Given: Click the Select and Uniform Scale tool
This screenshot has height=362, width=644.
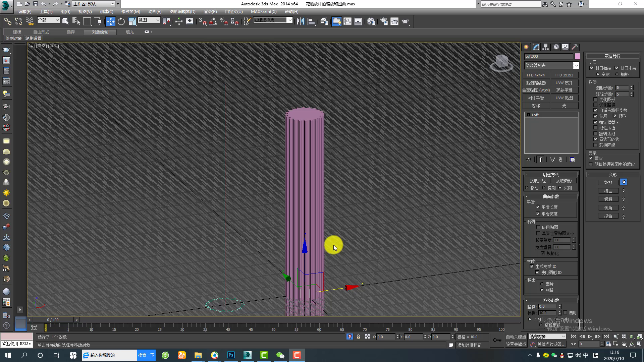Looking at the screenshot, I should (132, 21).
